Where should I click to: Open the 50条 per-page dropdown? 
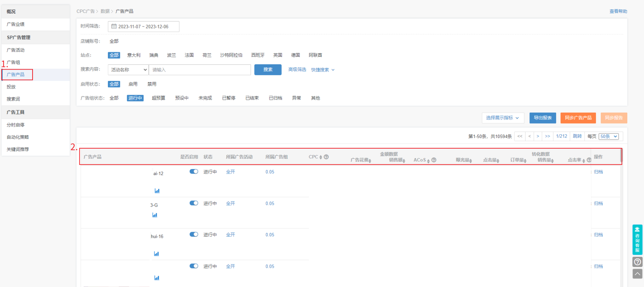(609, 137)
